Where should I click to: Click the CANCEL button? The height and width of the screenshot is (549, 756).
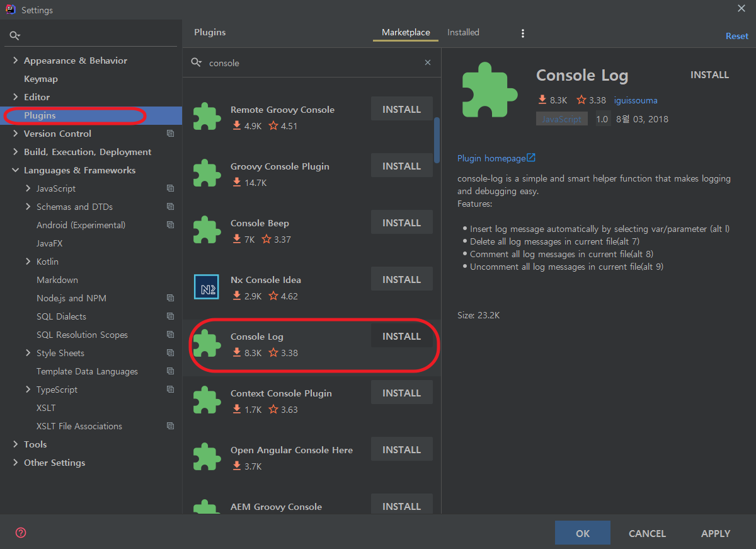(x=647, y=533)
